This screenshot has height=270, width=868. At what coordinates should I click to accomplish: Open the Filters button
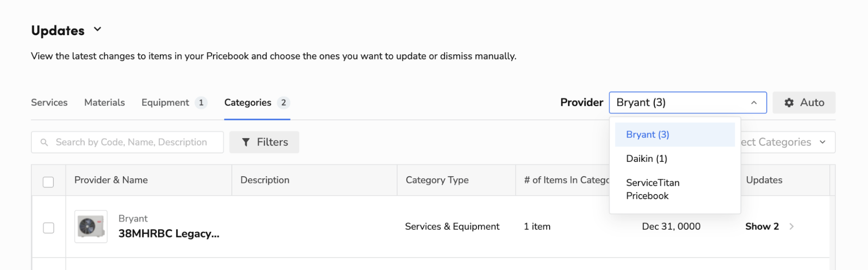tap(264, 142)
